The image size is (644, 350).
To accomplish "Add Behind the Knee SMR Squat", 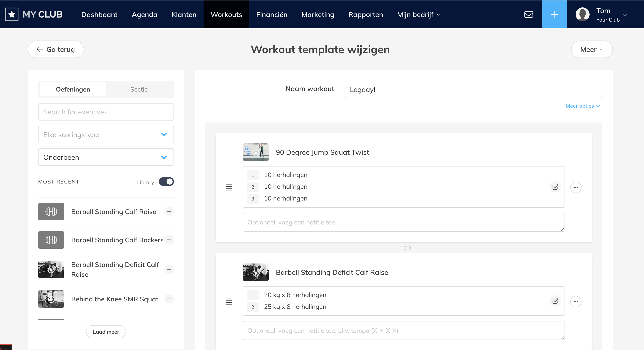I will (x=169, y=299).
